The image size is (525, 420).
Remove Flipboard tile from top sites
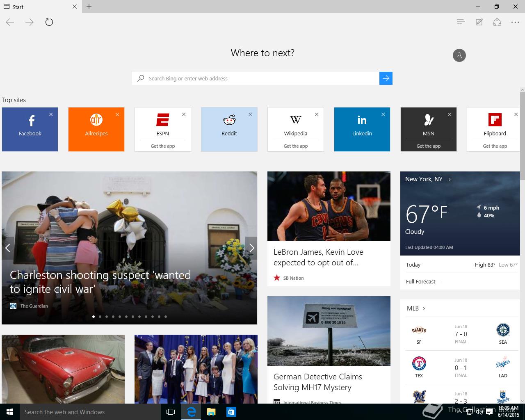(x=516, y=114)
